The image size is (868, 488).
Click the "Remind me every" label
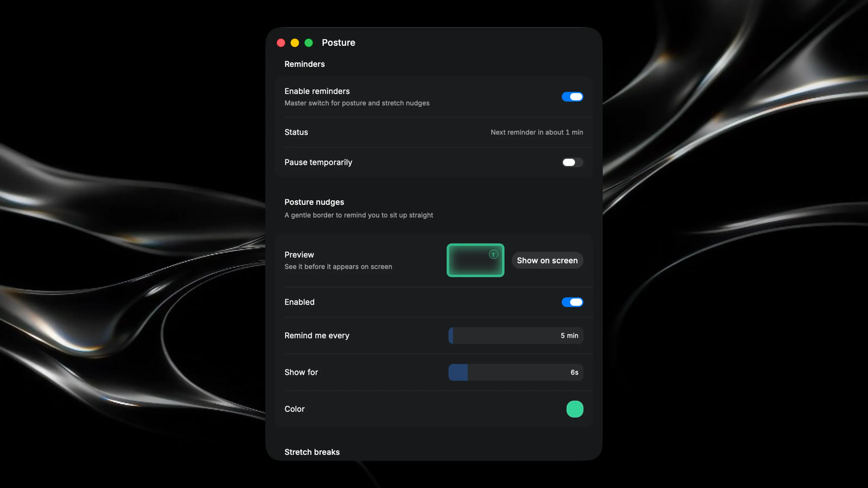(x=317, y=335)
